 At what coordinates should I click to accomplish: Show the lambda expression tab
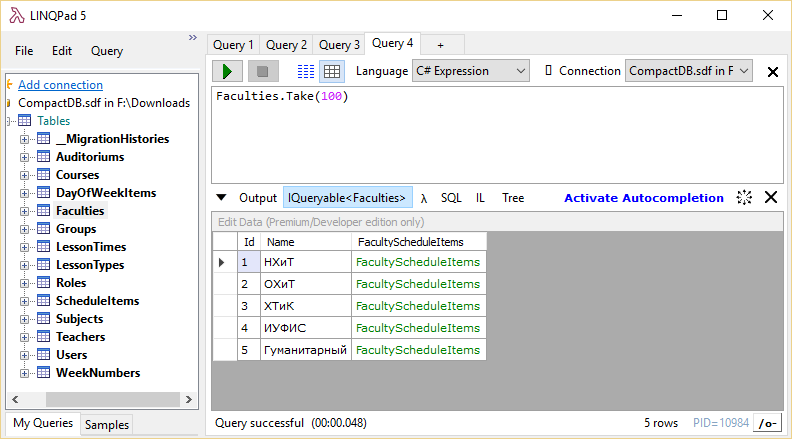click(x=423, y=199)
